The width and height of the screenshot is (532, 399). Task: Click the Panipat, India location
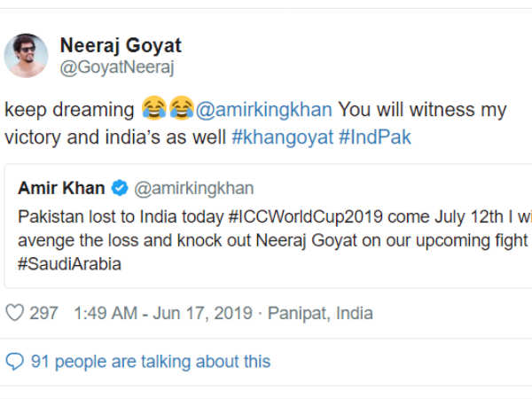tap(320, 313)
